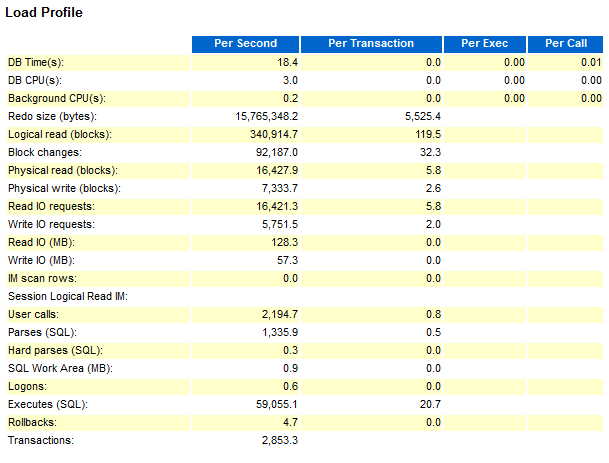Click the Physical read (blocks) label
This screenshot has width=609, height=463.
(63, 171)
